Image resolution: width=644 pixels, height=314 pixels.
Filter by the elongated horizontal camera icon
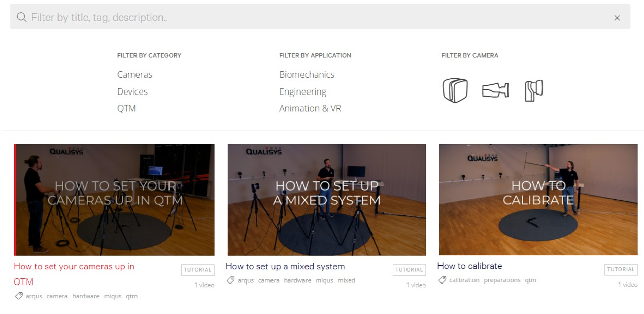tap(495, 91)
